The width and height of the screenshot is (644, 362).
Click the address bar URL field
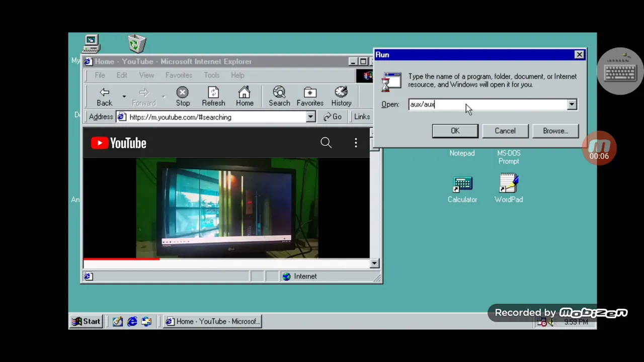coord(216,117)
